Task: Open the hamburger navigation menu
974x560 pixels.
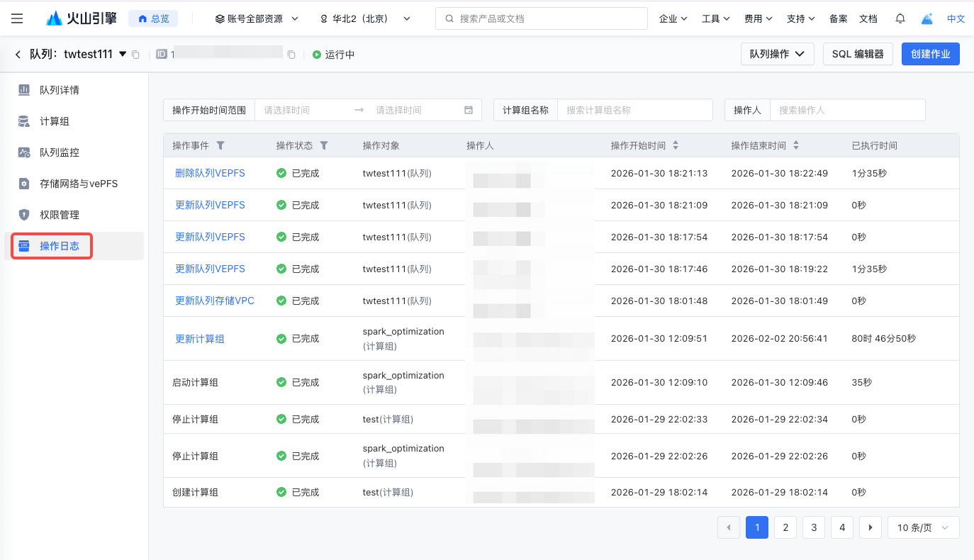Action: pos(17,18)
